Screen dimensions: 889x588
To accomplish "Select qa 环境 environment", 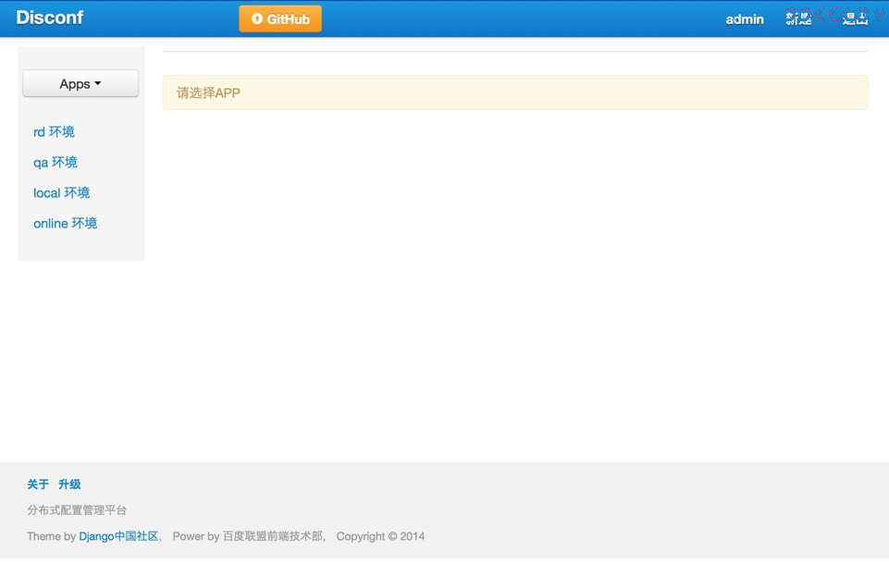I will tap(55, 163).
